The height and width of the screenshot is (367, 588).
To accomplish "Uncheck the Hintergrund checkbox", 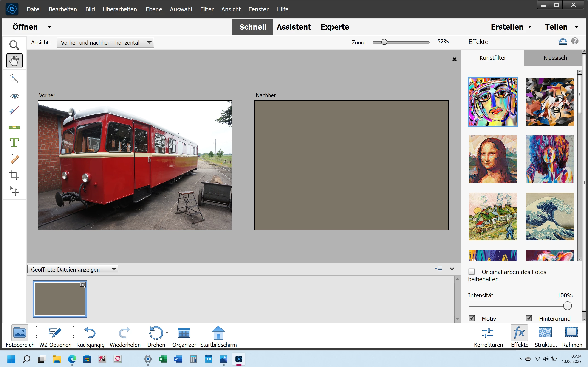I will [529, 318].
